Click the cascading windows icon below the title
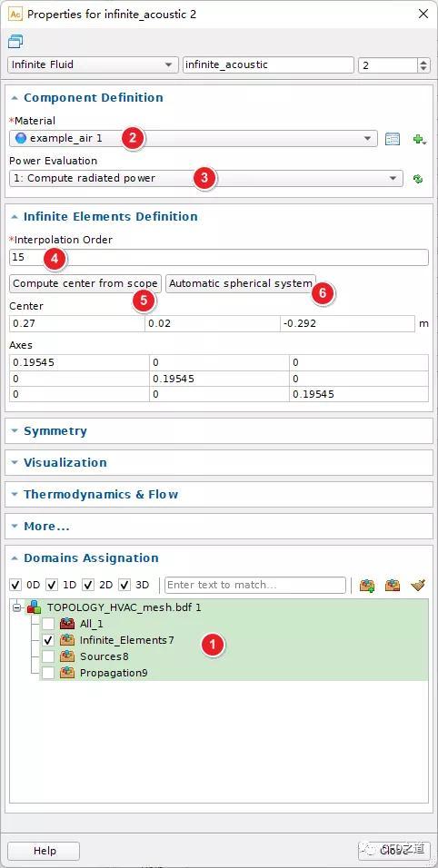Screen dimensions: 438x868 click(15, 41)
